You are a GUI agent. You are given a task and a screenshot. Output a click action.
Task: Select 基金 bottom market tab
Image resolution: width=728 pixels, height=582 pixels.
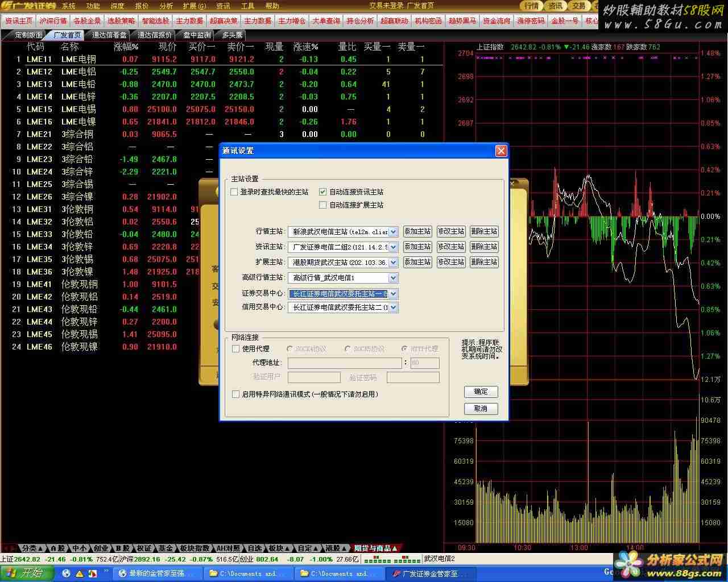tap(166, 548)
